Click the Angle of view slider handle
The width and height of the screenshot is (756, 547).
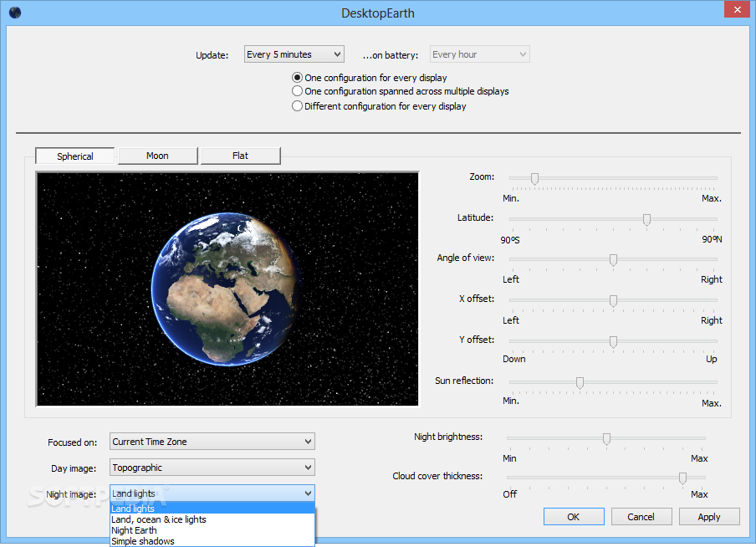(x=613, y=260)
